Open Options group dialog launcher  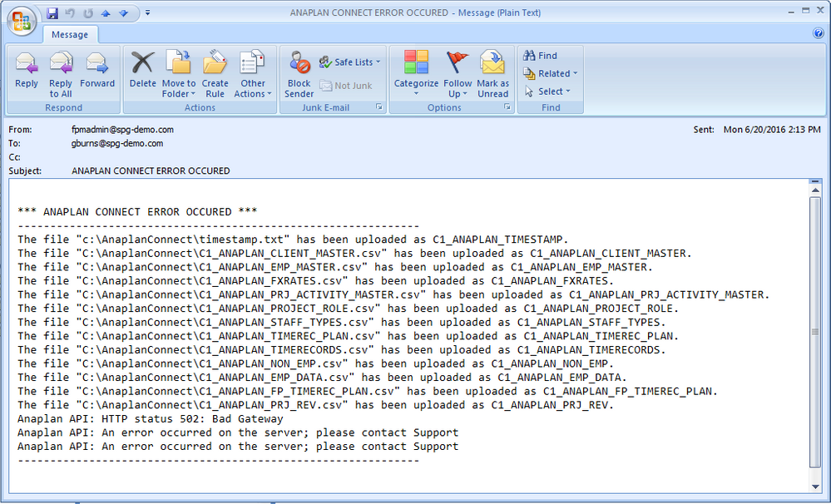507,107
